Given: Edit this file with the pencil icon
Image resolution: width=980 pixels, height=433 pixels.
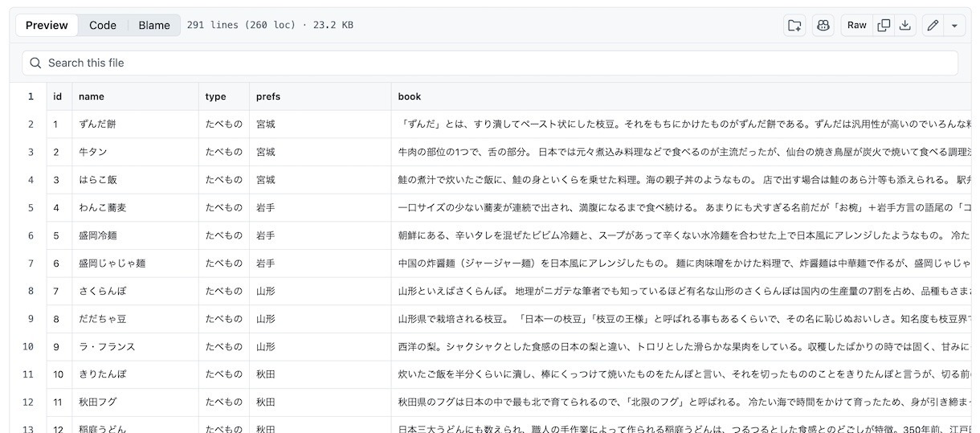Looking at the screenshot, I should pyautogui.click(x=933, y=25).
